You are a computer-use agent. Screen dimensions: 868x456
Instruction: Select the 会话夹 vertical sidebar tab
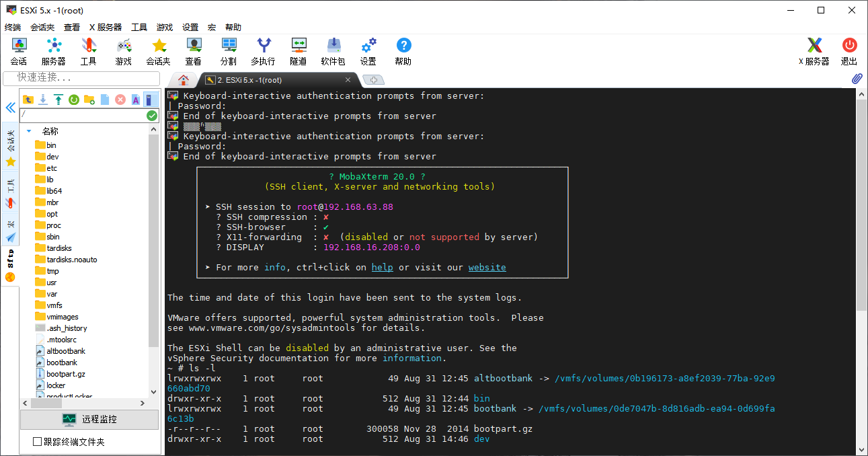(x=10, y=146)
